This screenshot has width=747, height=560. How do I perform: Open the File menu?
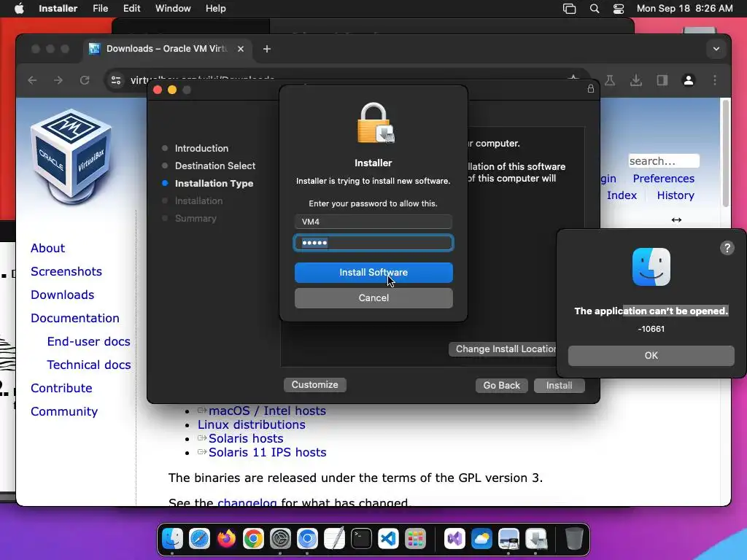[100, 9]
